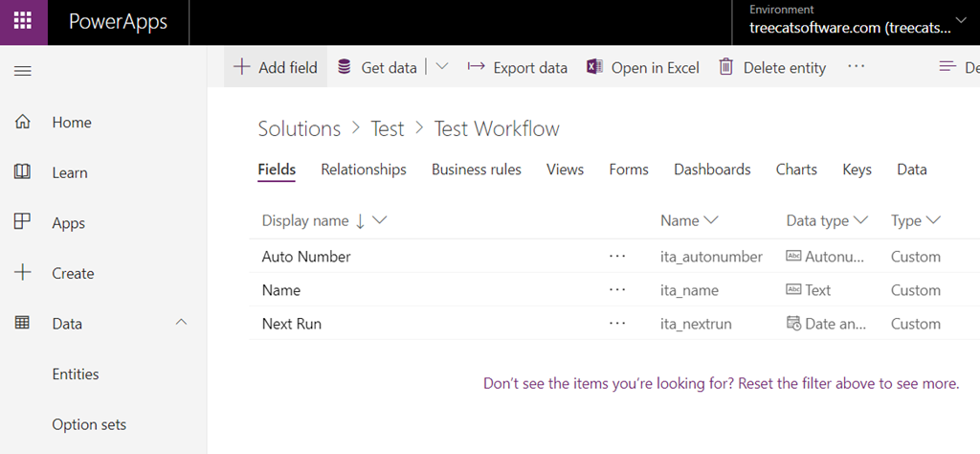Switch to the Business rules tab

pyautogui.click(x=477, y=170)
